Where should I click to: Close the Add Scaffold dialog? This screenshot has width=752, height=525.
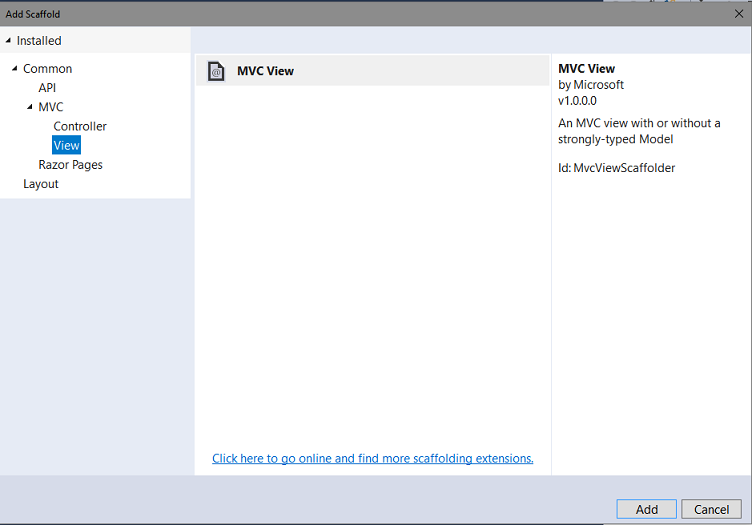tap(739, 14)
